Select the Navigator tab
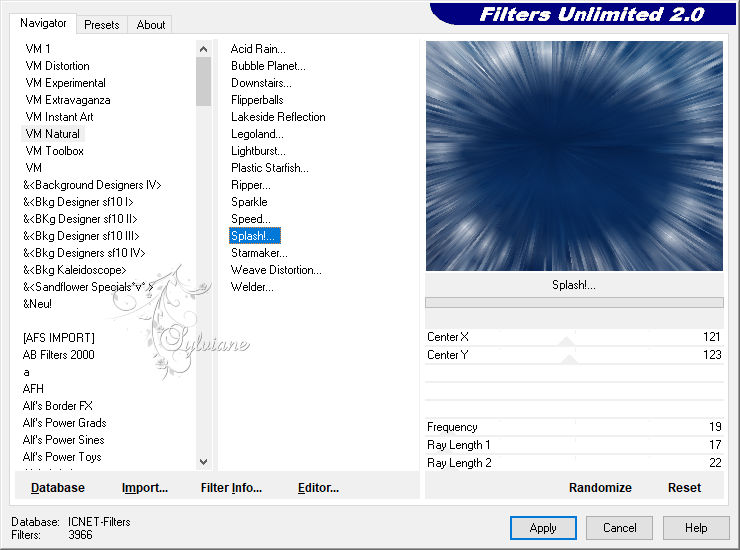Screen dimensions: 740x550 tap(43, 23)
